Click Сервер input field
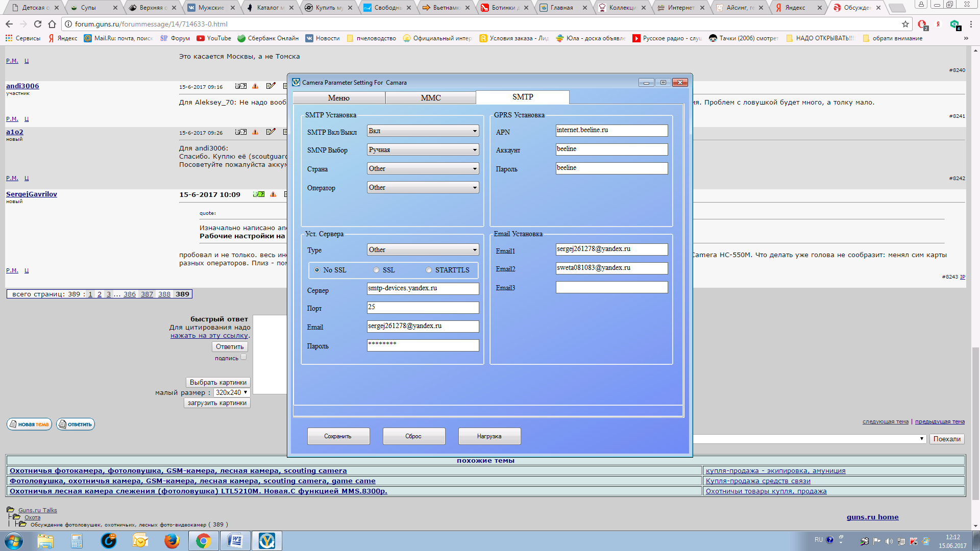This screenshot has width=980, height=551. point(422,288)
